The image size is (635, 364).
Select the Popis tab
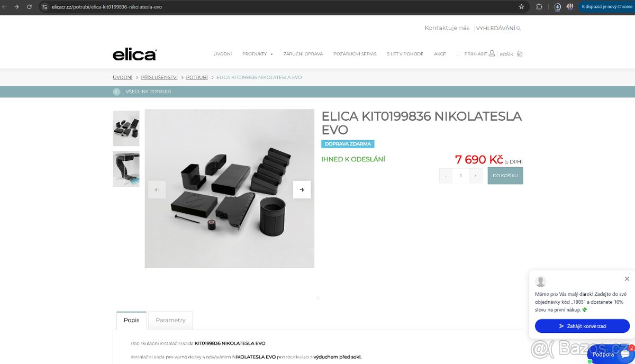tap(132, 320)
